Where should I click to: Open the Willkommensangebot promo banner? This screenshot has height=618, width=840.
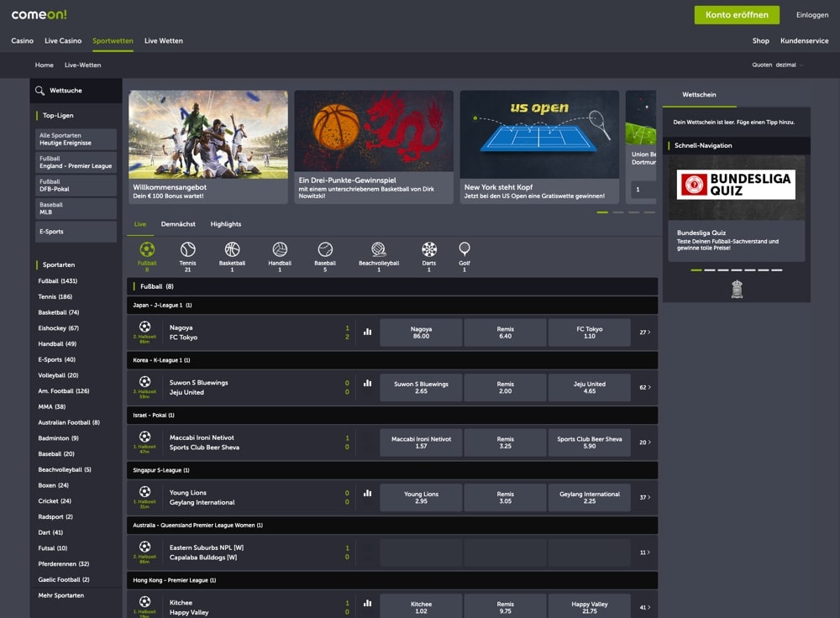coord(207,147)
